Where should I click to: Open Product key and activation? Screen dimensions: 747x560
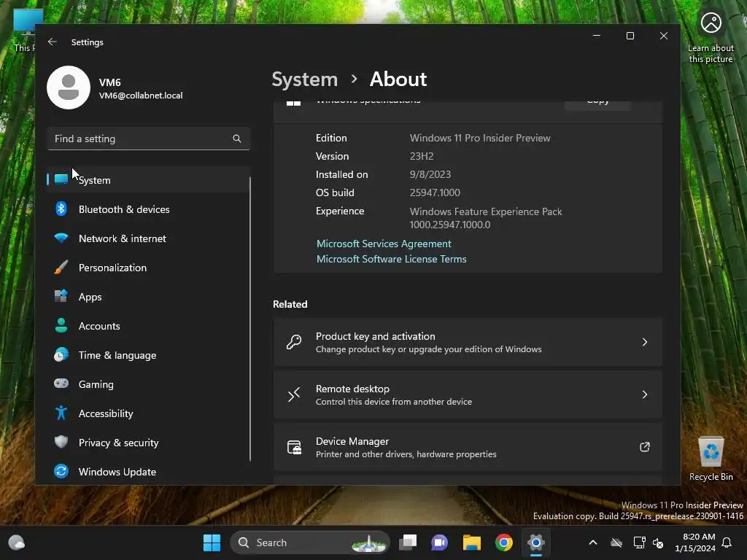coord(468,342)
